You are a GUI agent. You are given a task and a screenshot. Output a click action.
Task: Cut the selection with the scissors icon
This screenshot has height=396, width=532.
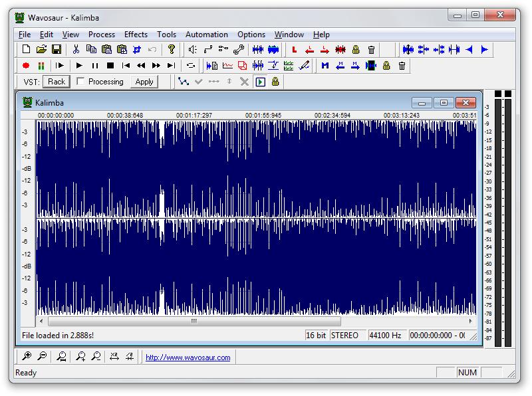[x=76, y=49]
